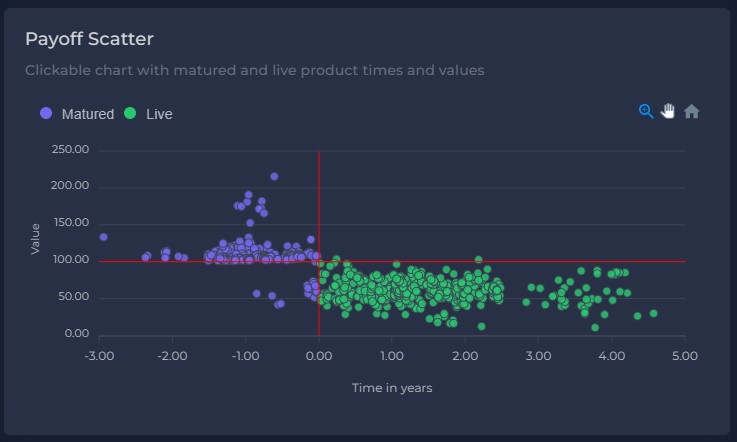Click the 150.00 y-axis tick label
The width and height of the screenshot is (737, 442).
[x=69, y=223]
